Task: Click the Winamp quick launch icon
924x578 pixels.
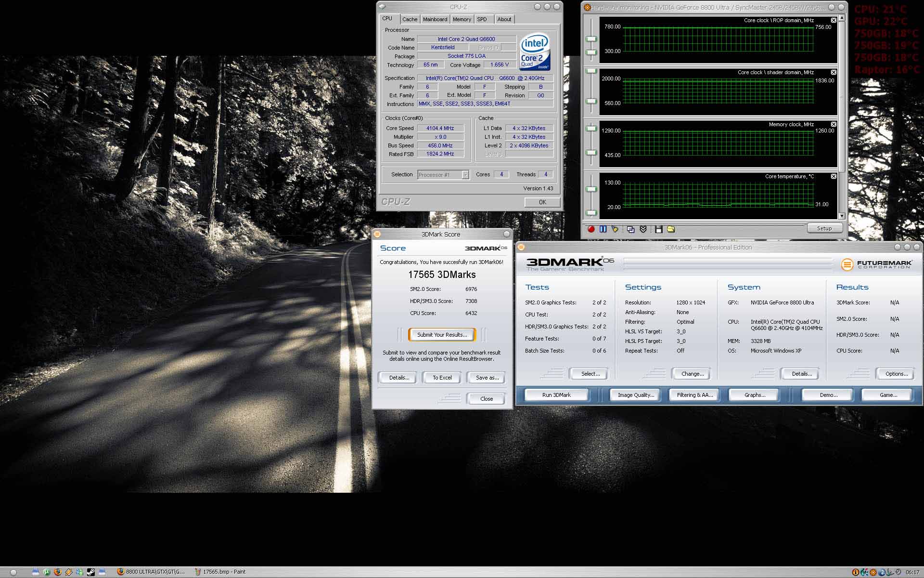Action: pos(69,572)
